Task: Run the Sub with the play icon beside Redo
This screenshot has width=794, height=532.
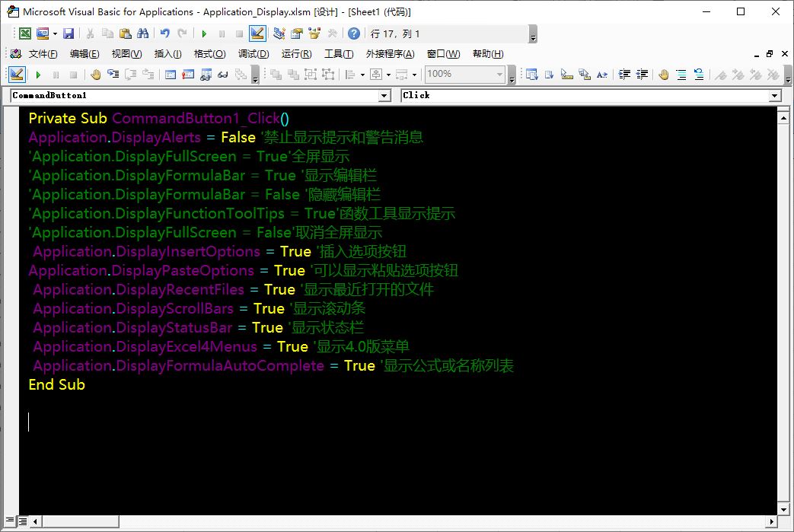Action: pyautogui.click(x=204, y=34)
